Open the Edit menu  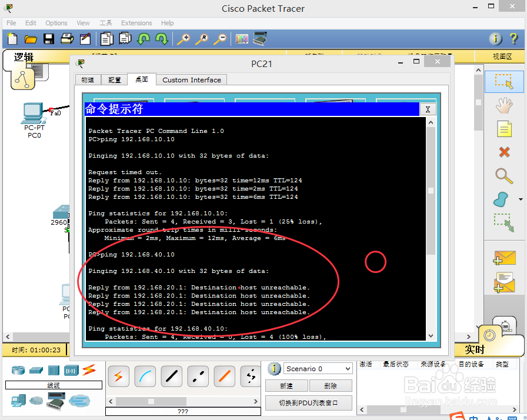pyautogui.click(x=31, y=23)
